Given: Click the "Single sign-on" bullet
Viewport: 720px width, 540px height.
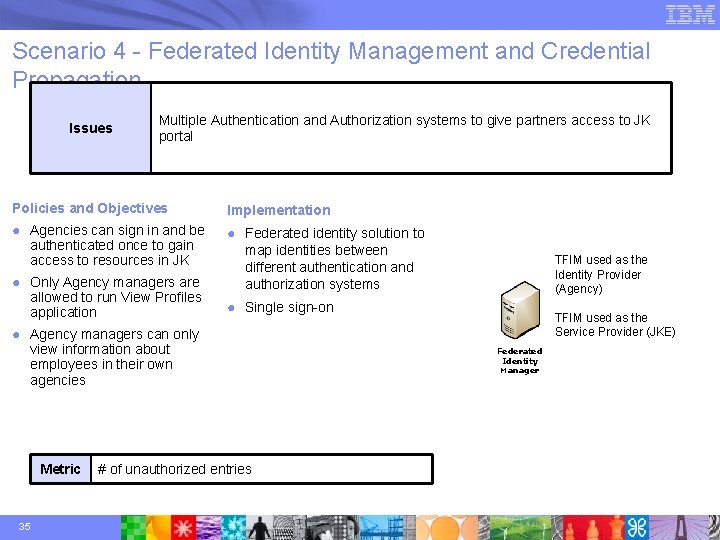Looking at the screenshot, I should tap(289, 307).
